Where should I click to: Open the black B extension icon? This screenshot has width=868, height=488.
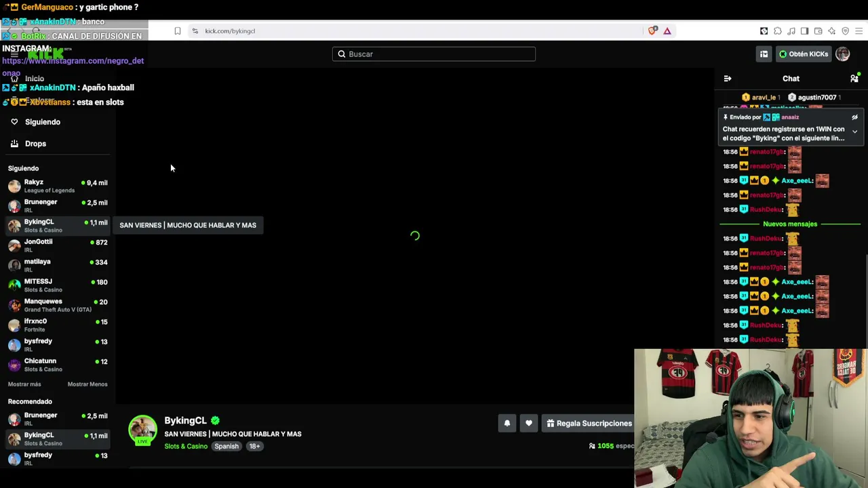[764, 30]
